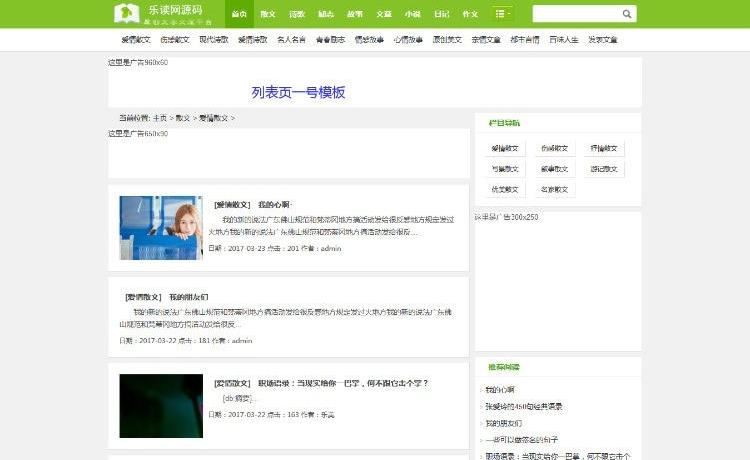Viewport: 750px width, 460px height.
Task: Click 散文 in the breadcrumb trail
Action: click(x=183, y=118)
